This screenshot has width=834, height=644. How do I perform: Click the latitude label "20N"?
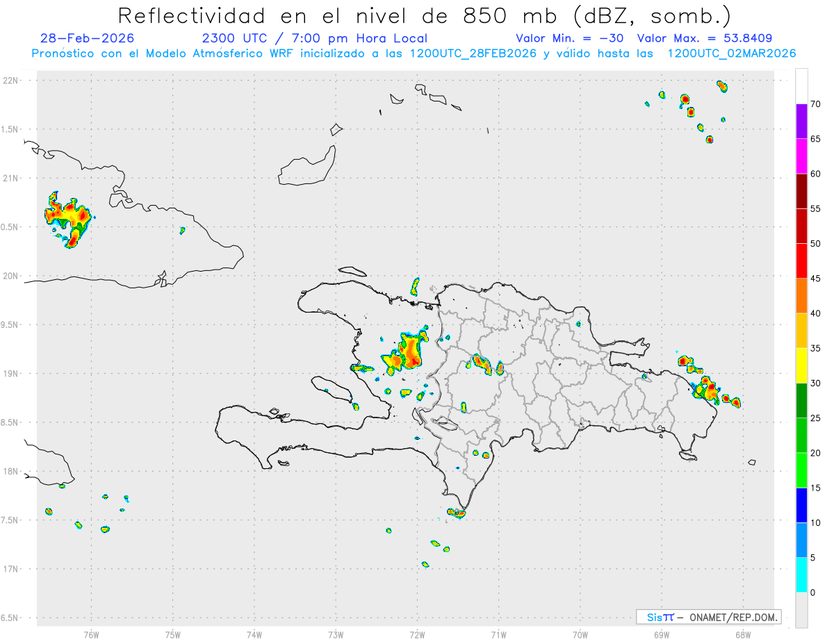[10, 276]
